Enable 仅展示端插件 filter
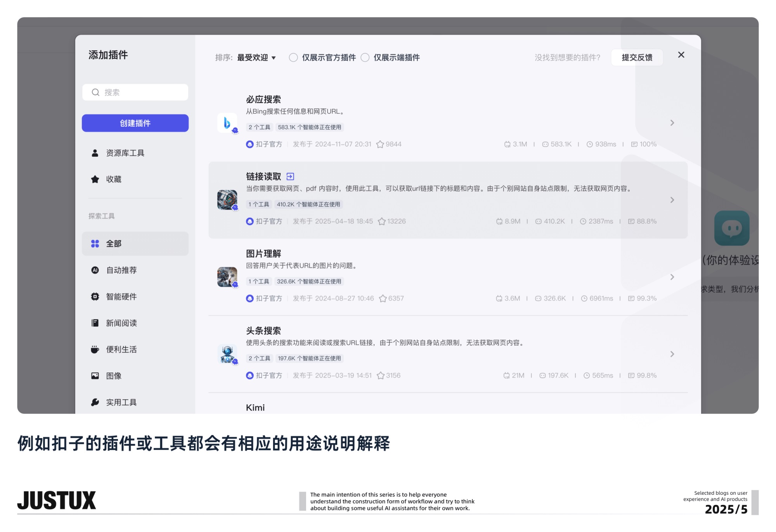 (x=365, y=57)
